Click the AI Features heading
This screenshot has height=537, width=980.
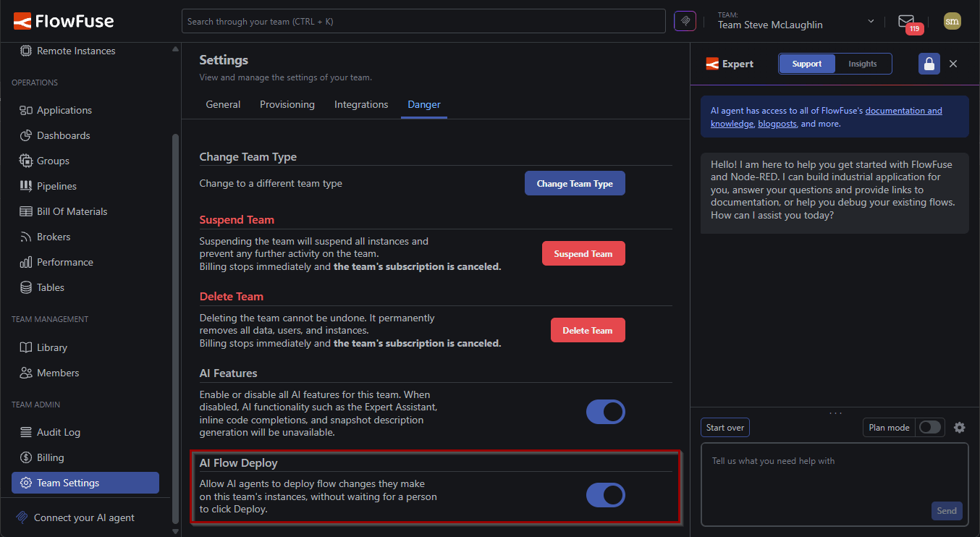click(229, 373)
